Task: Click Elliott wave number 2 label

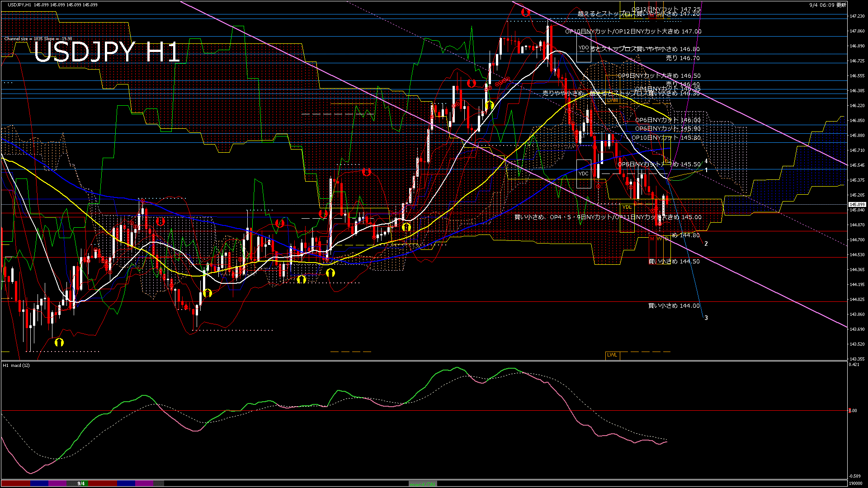Action: click(x=706, y=244)
